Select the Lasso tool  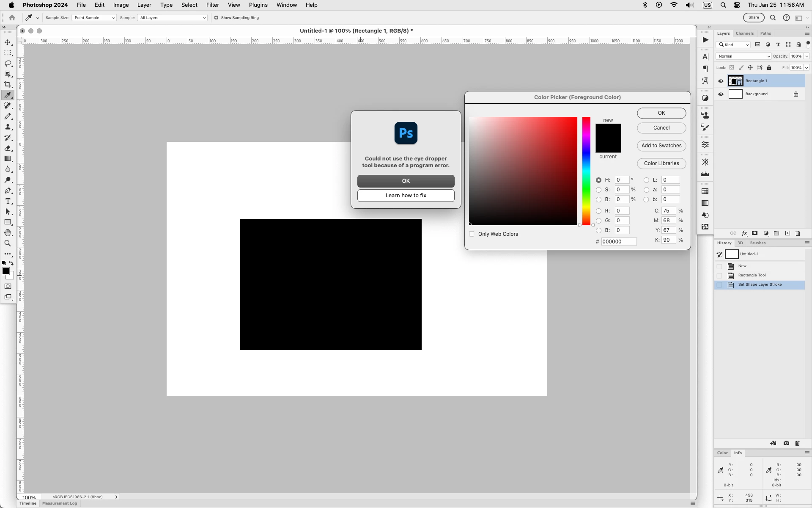(x=8, y=63)
